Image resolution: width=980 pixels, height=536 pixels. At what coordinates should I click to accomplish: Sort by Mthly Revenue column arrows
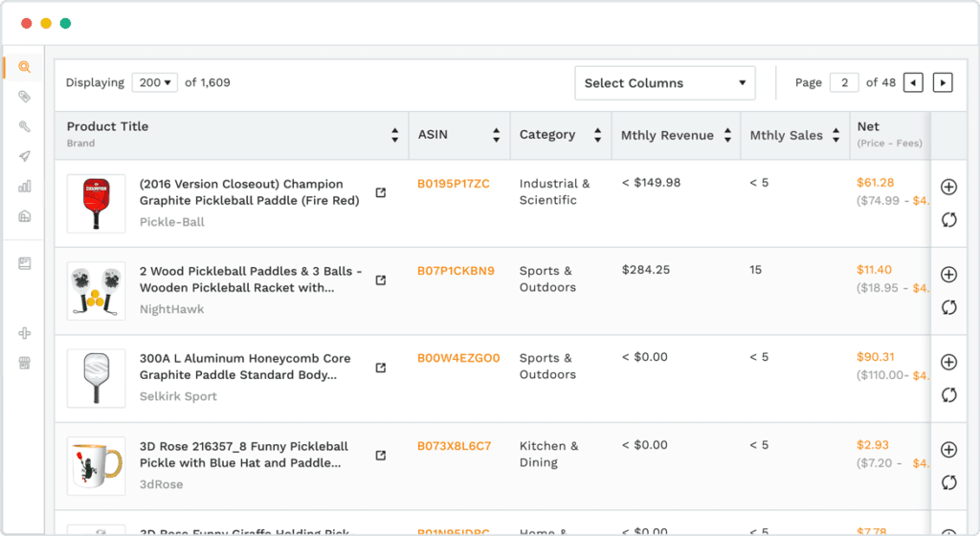pos(727,136)
